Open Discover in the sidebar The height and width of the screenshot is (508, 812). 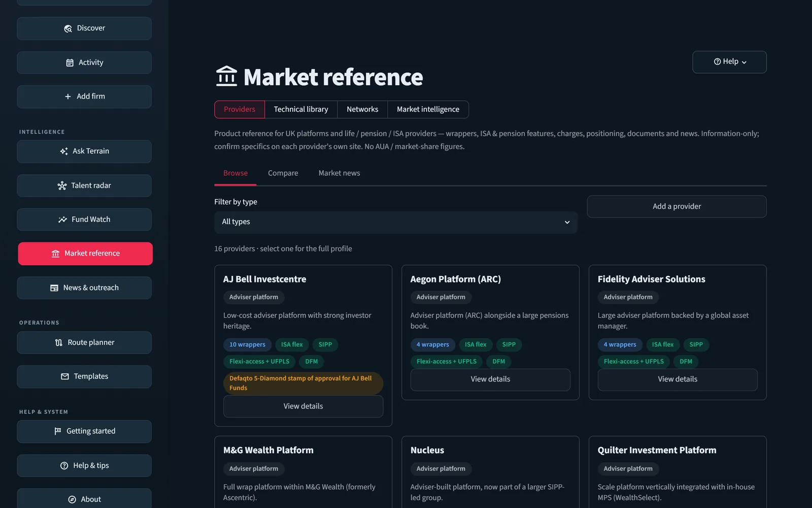(84, 28)
